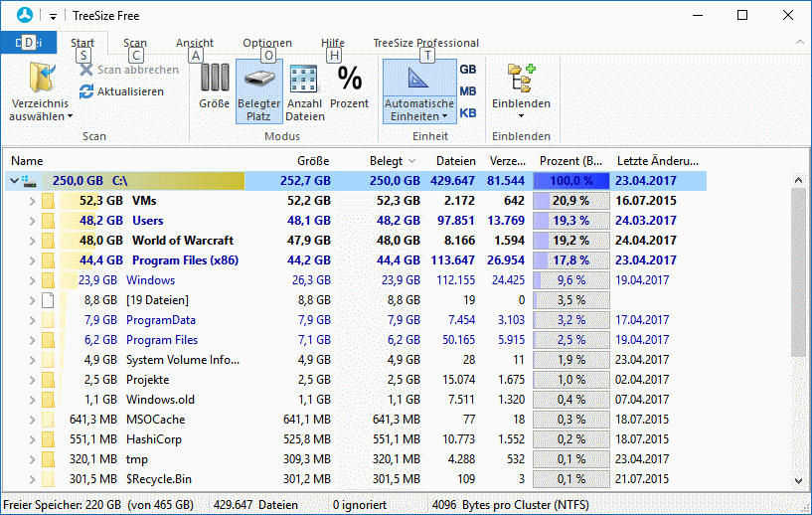Click the Einblenden tree icon
The width and height of the screenshot is (812, 515).
click(522, 79)
